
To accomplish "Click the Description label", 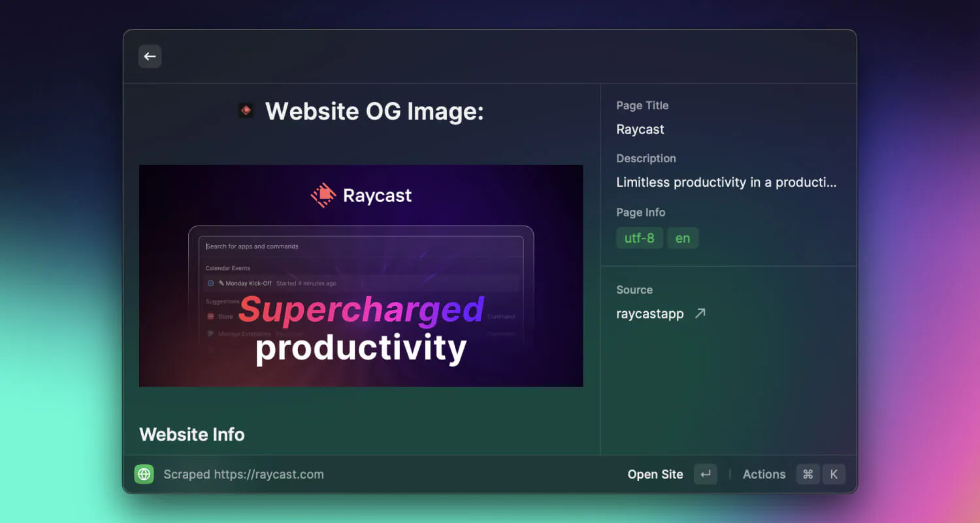I will click(646, 158).
